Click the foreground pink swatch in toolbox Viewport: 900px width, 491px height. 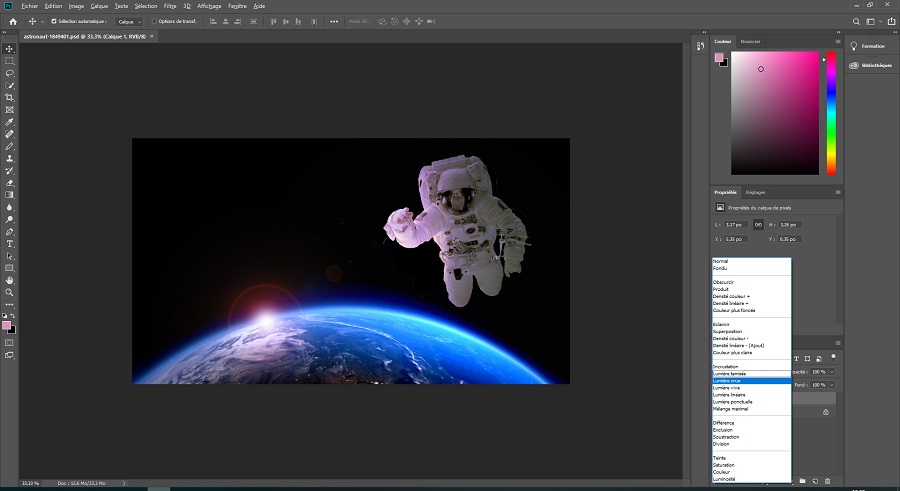point(6,326)
